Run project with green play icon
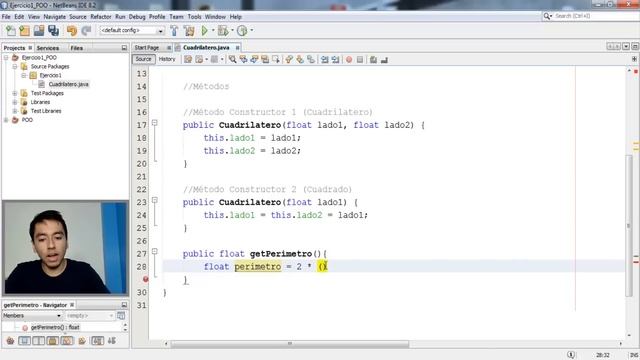This screenshot has height=360, width=640. [x=204, y=31]
